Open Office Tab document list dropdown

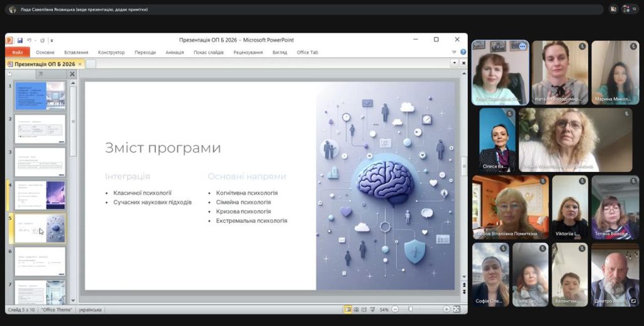pos(454,64)
